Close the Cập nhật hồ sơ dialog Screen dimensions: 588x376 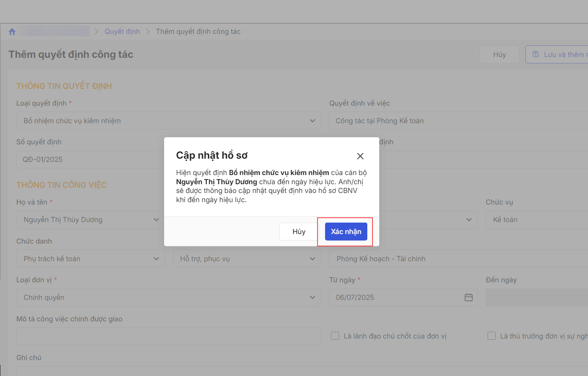click(360, 156)
